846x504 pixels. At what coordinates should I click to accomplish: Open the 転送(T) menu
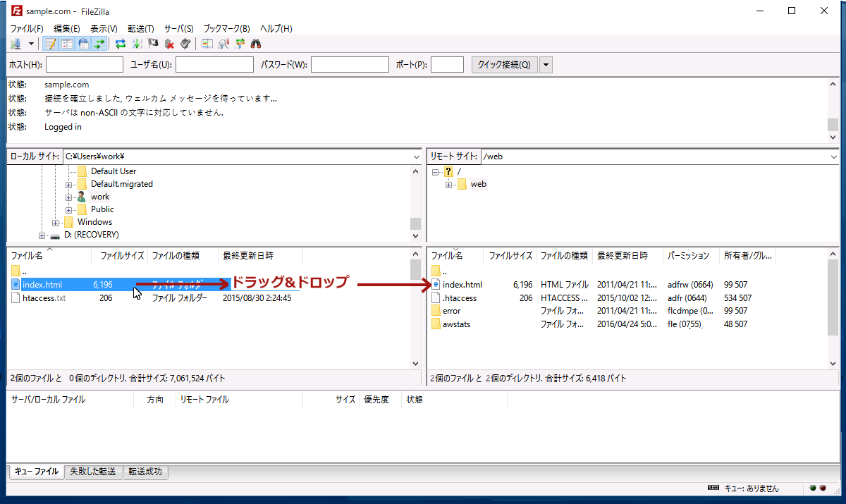coord(140,29)
